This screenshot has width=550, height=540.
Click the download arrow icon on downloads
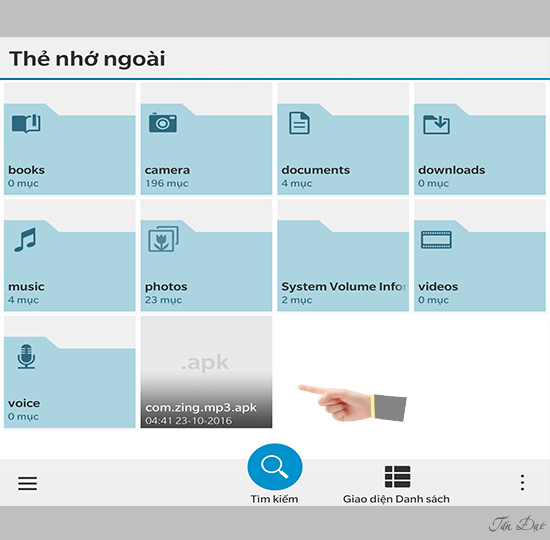tap(436, 124)
